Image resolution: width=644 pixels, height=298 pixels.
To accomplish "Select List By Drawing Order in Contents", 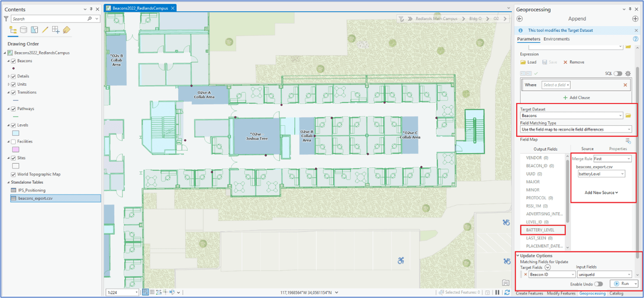I will point(12,30).
